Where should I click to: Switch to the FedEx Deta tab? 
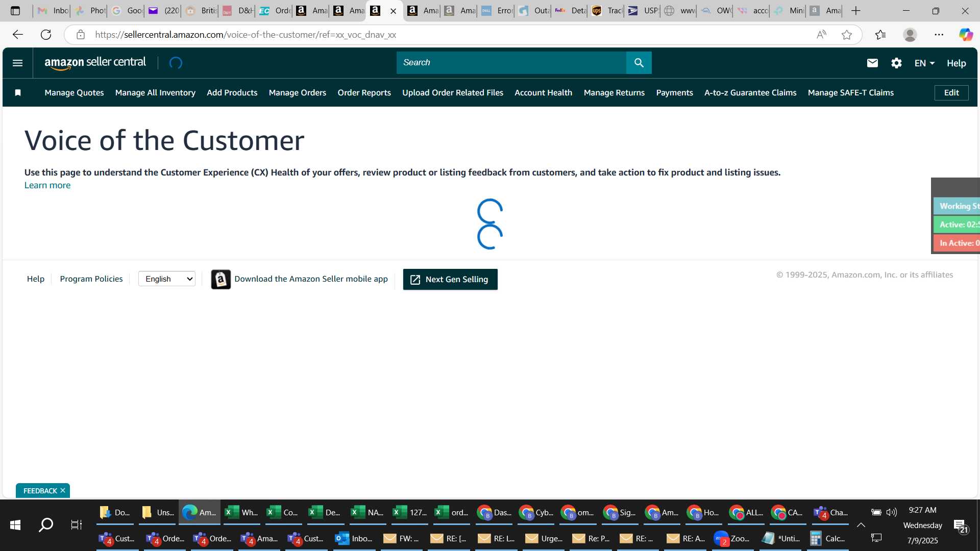click(570, 11)
